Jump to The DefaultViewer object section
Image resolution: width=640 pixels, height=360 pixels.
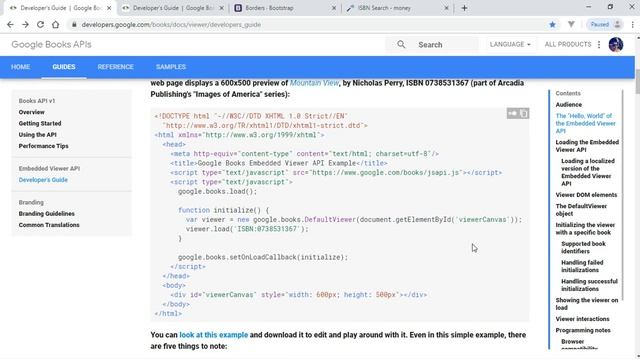click(x=581, y=210)
